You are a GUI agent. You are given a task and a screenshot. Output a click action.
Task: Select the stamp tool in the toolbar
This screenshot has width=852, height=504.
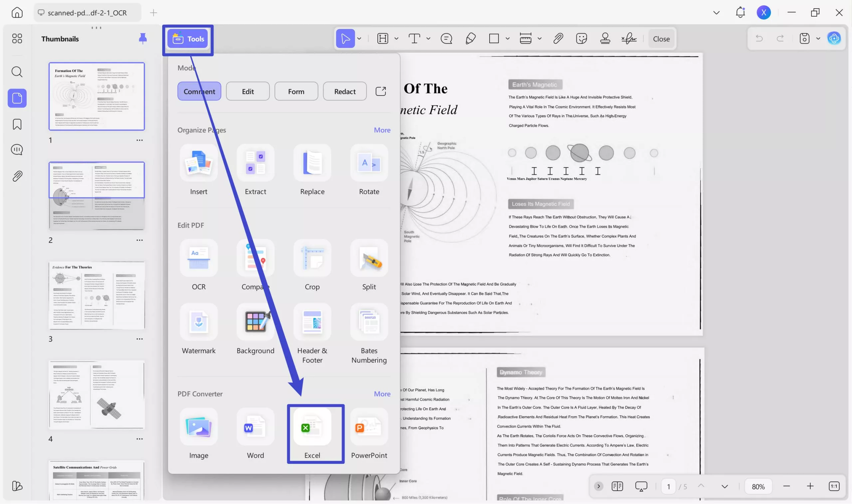605,38
